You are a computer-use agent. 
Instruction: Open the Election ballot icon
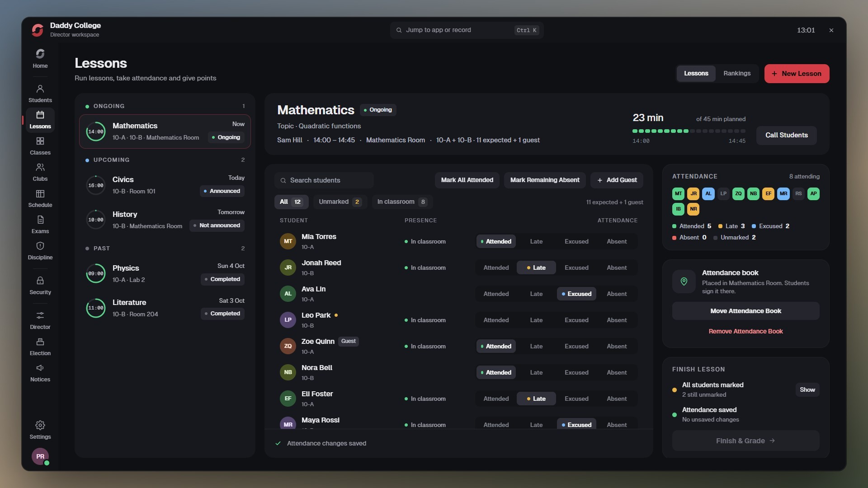[40, 342]
